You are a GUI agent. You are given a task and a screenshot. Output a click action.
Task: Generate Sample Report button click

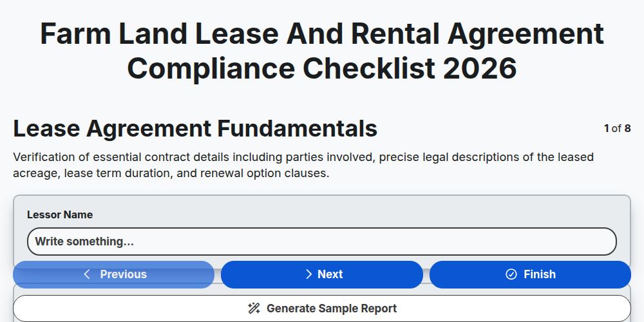click(322, 308)
